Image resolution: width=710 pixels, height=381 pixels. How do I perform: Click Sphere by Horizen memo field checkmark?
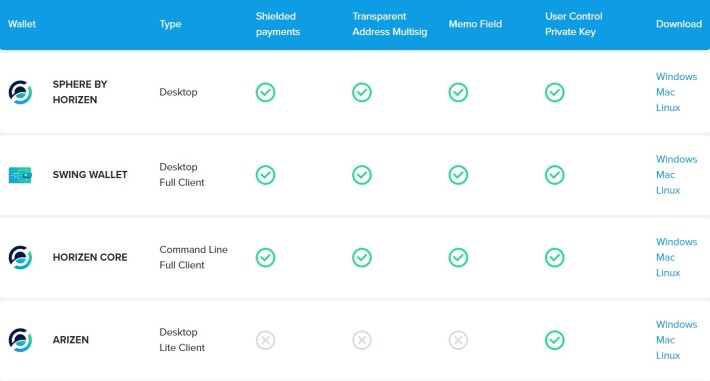coord(458,92)
